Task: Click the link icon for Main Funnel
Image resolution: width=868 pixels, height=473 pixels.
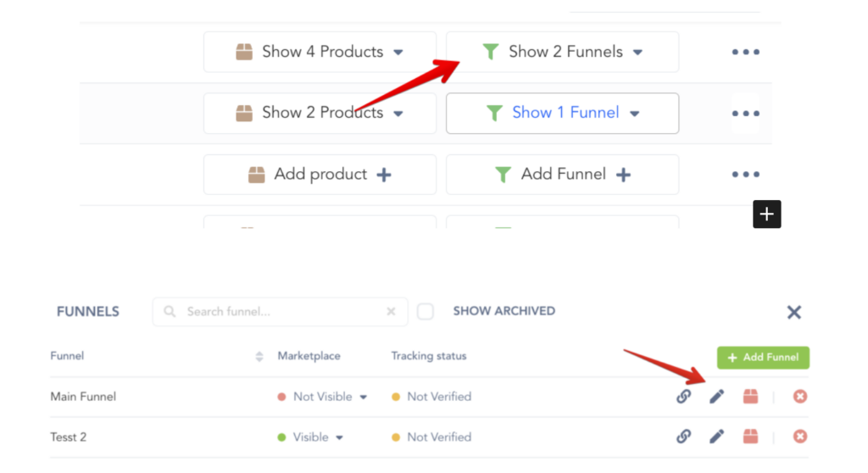Action: coord(683,396)
